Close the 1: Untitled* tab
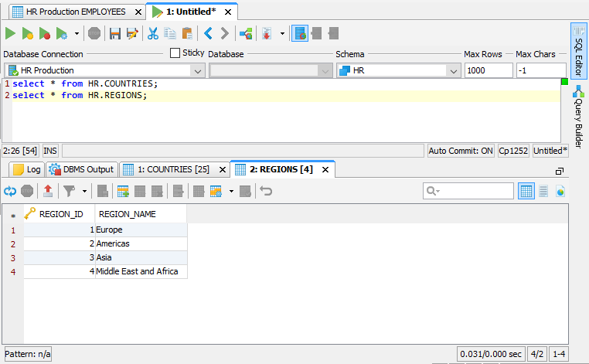589x364 pixels. tap(228, 12)
